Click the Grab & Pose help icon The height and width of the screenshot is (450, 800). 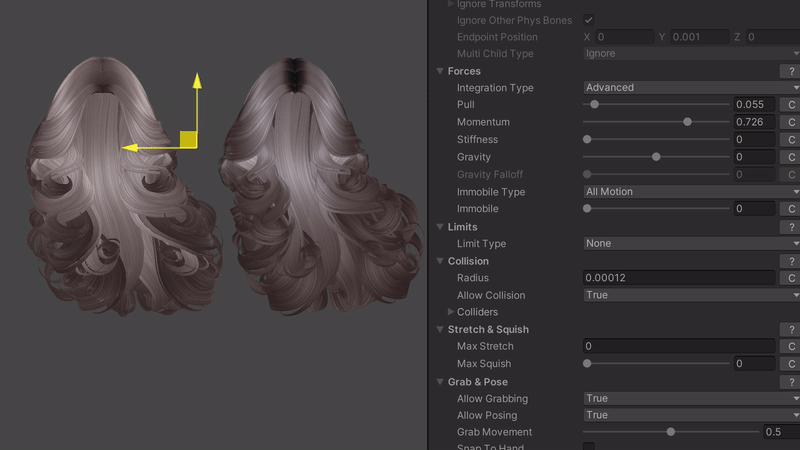(791, 382)
